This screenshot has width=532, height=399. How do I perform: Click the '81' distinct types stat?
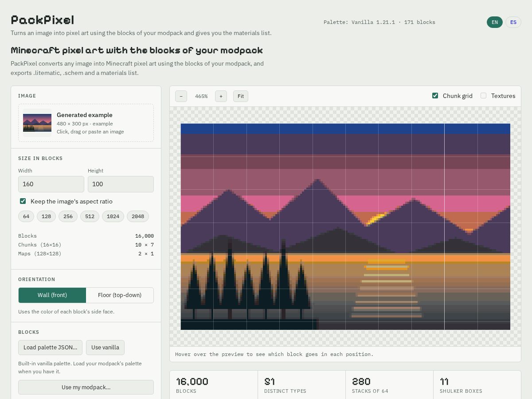coord(270,381)
